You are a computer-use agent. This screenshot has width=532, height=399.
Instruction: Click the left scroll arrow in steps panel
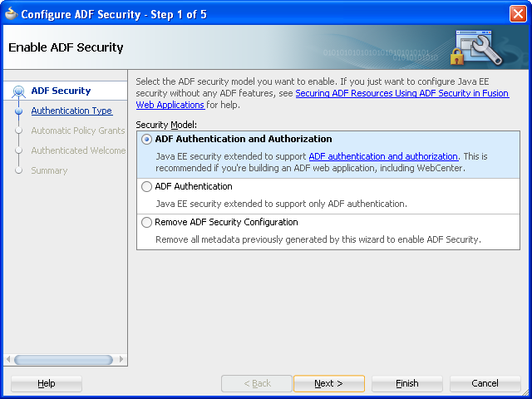pyautogui.click(x=8, y=359)
